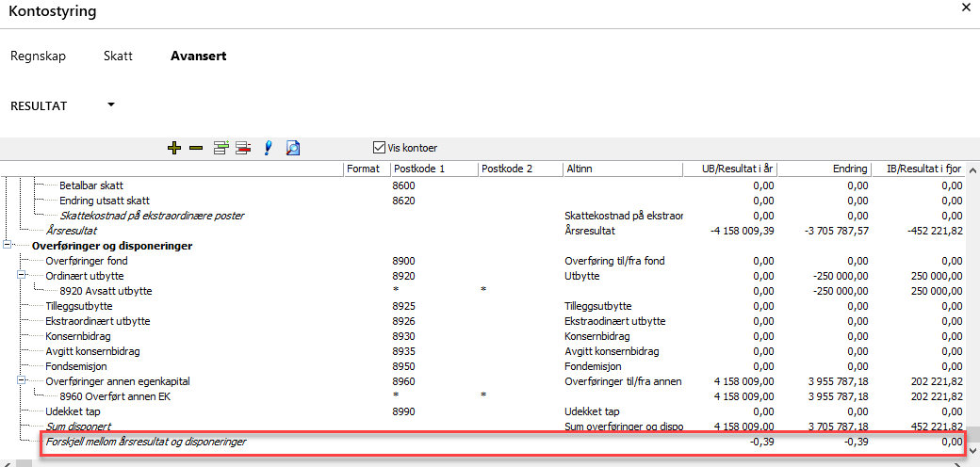980x467 pixels.
Task: Click the add row icon with green bar
Action: click(x=220, y=148)
